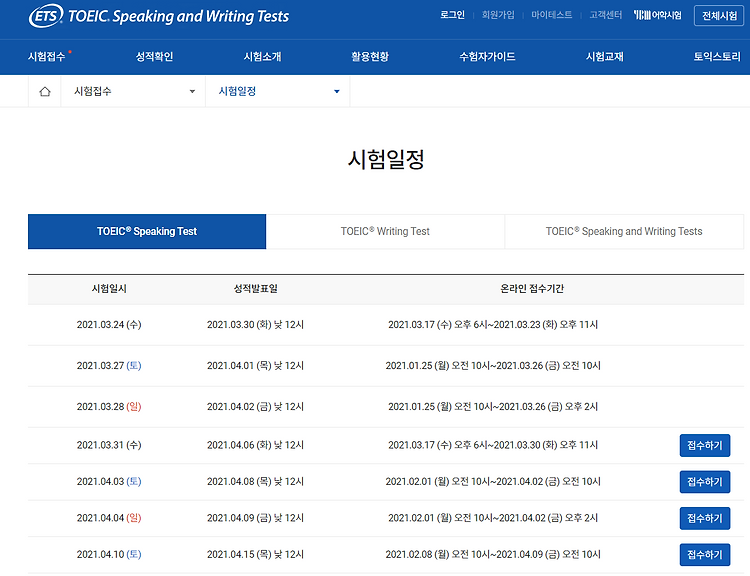Visit the 고객센터 link
This screenshot has height=576, width=750.
point(606,15)
